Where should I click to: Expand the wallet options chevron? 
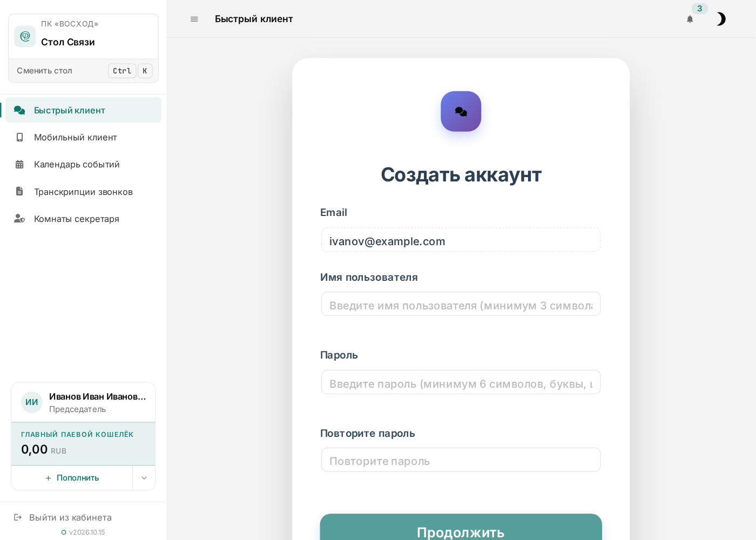pos(144,478)
